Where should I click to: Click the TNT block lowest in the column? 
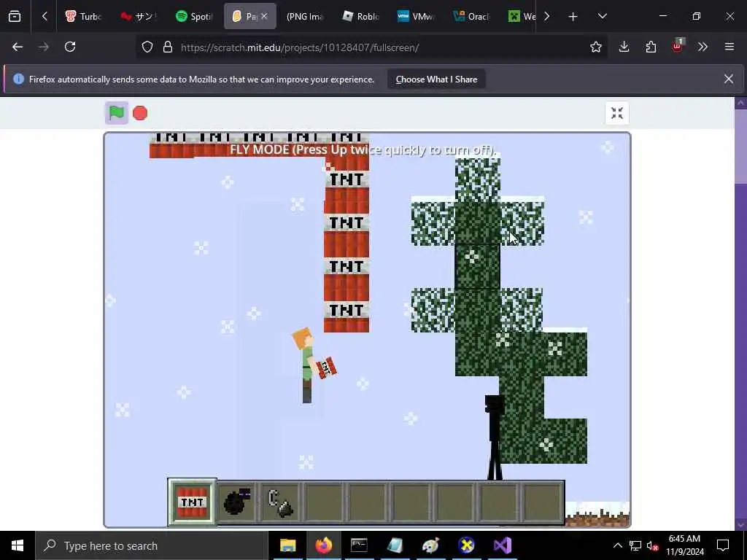(x=347, y=316)
